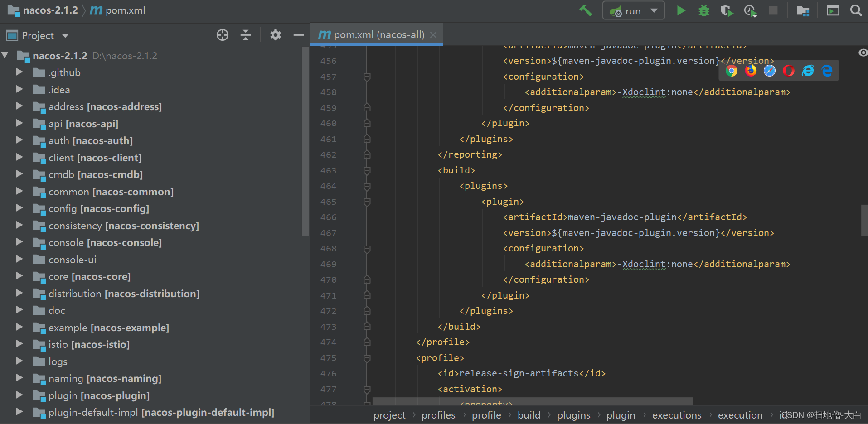The height and width of the screenshot is (424, 868).
Task: Click the release-sign-artifacts id text at line 476
Action: point(519,373)
